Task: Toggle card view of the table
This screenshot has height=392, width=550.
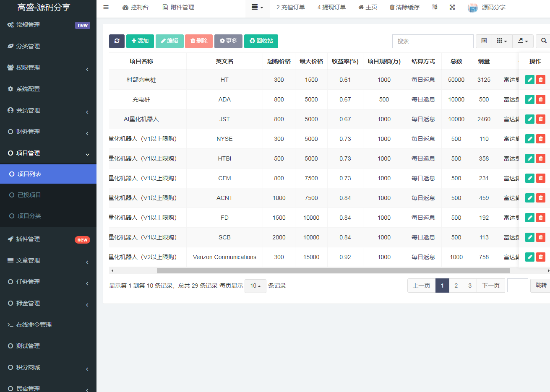Action: pyautogui.click(x=484, y=41)
